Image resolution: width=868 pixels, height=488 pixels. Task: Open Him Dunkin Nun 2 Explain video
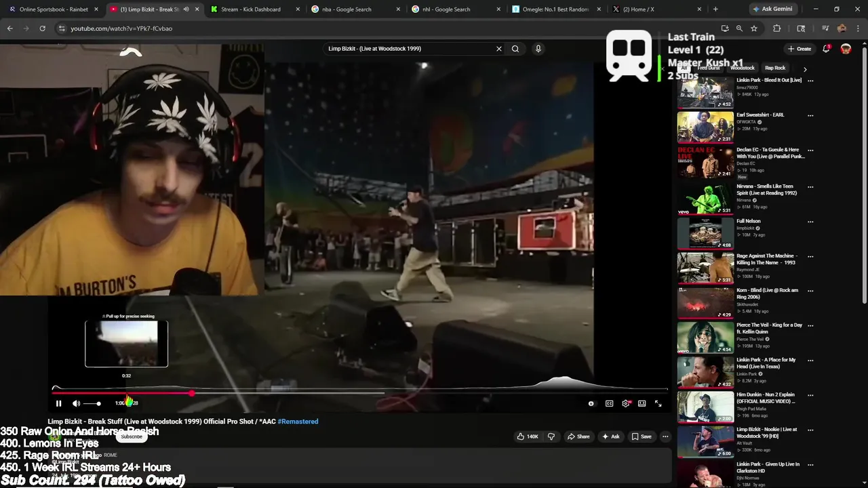click(705, 407)
